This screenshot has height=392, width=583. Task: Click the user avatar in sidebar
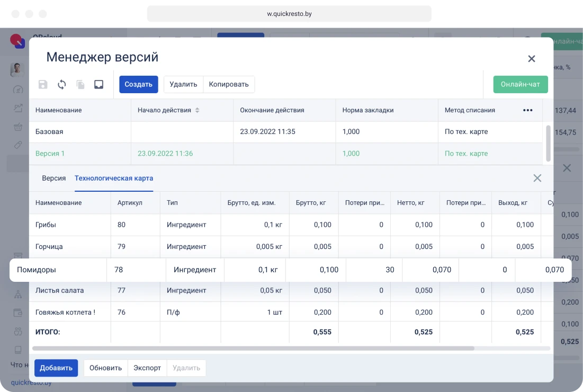(x=17, y=69)
